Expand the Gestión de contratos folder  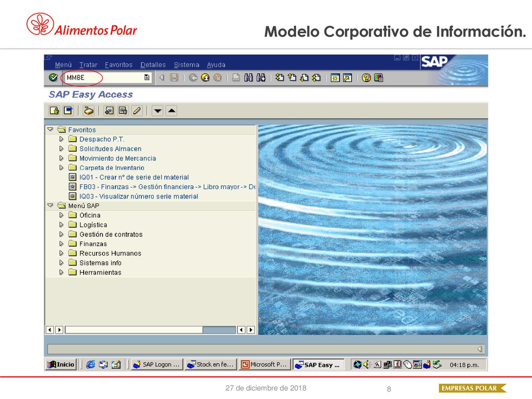point(61,234)
